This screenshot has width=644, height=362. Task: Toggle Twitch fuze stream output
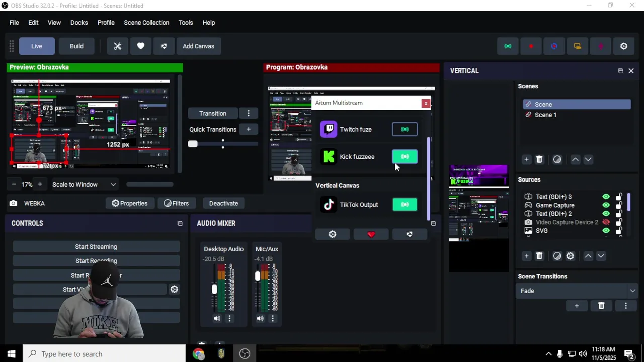point(405,129)
